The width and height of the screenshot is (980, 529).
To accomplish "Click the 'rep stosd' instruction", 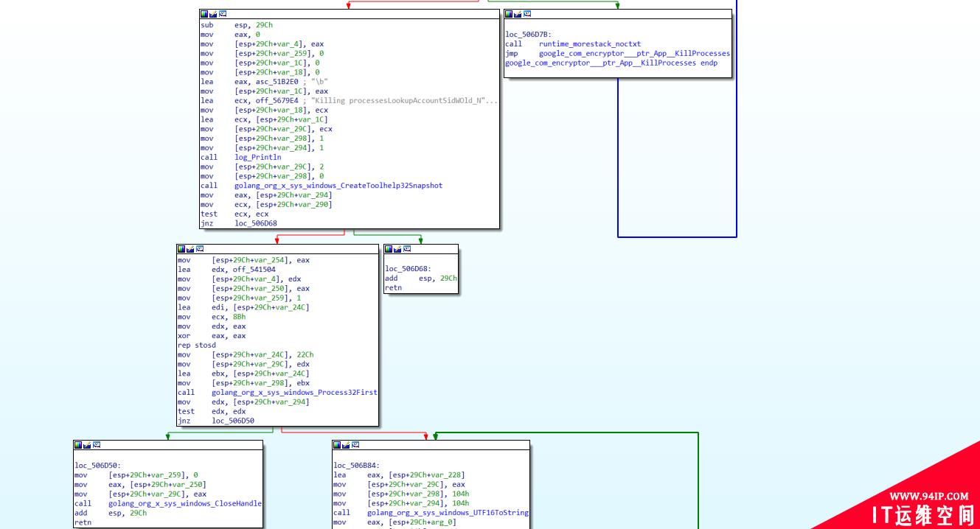I will click(x=197, y=346).
